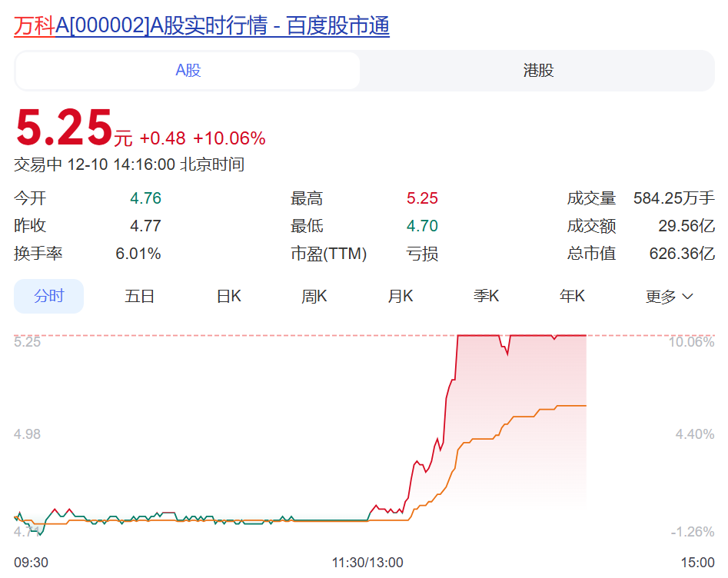Show the 年K candlestick chart
Viewport: 728px width, 578px height.
pyautogui.click(x=572, y=296)
